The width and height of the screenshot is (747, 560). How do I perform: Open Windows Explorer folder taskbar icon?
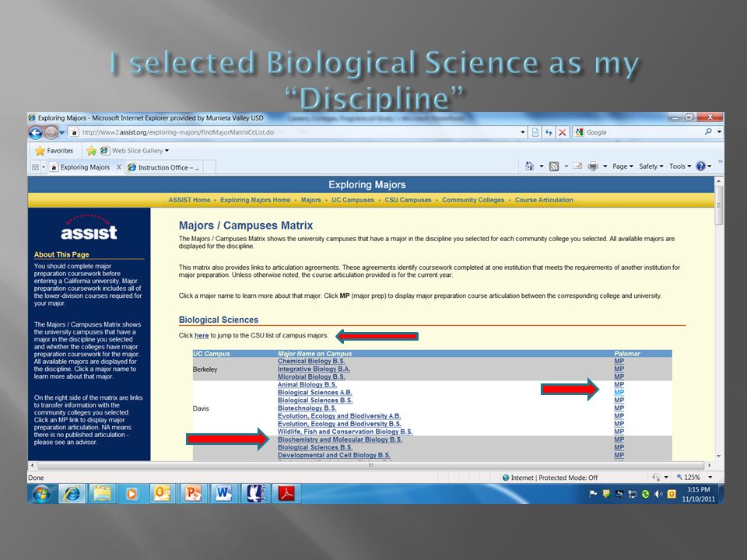coord(102,494)
